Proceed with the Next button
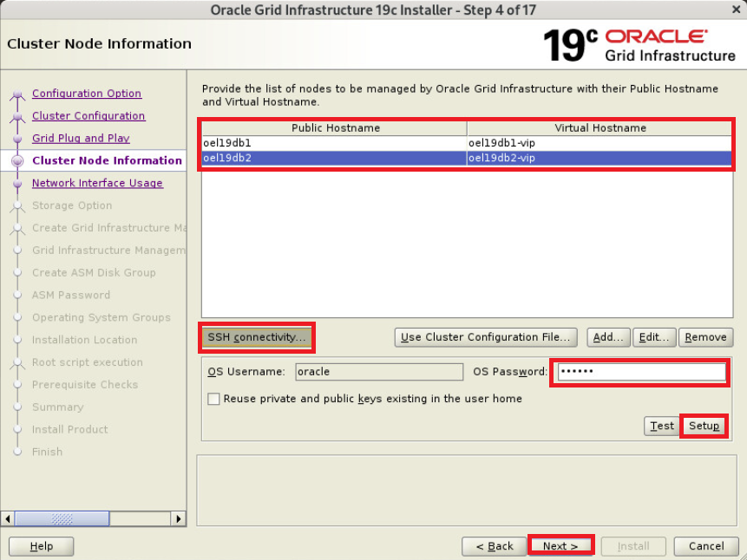 pyautogui.click(x=560, y=546)
